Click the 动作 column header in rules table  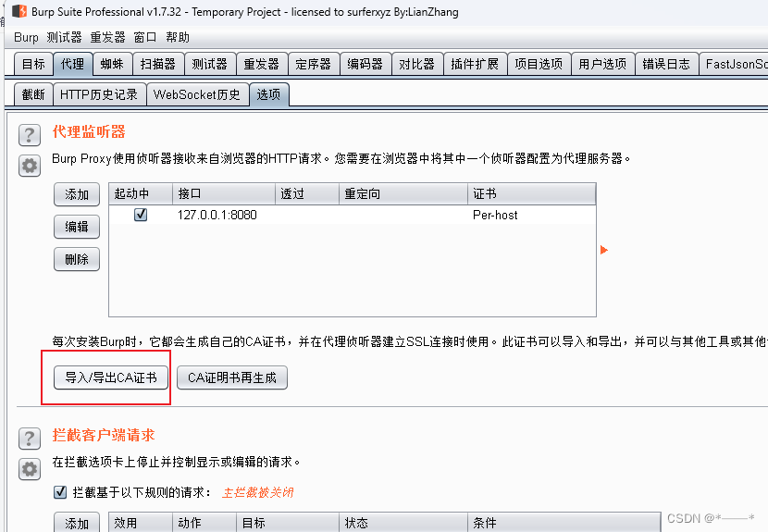(204, 523)
